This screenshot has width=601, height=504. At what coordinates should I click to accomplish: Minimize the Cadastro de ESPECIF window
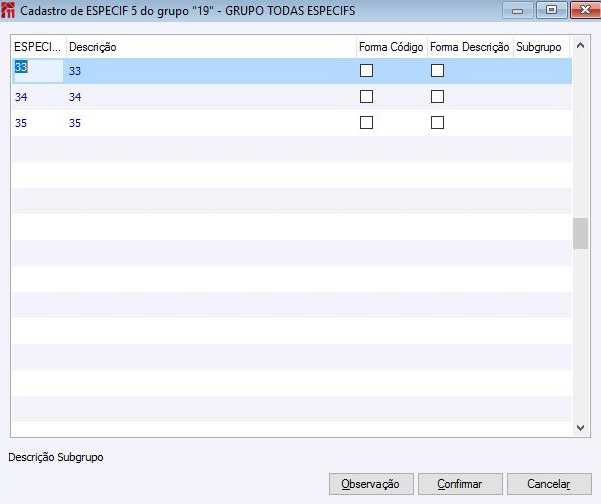(517, 10)
